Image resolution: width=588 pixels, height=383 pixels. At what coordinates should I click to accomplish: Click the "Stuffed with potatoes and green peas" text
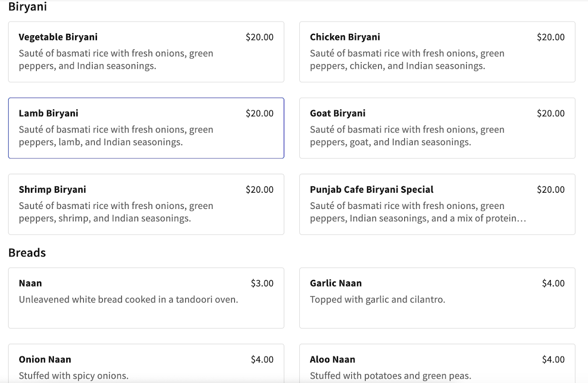(x=391, y=376)
